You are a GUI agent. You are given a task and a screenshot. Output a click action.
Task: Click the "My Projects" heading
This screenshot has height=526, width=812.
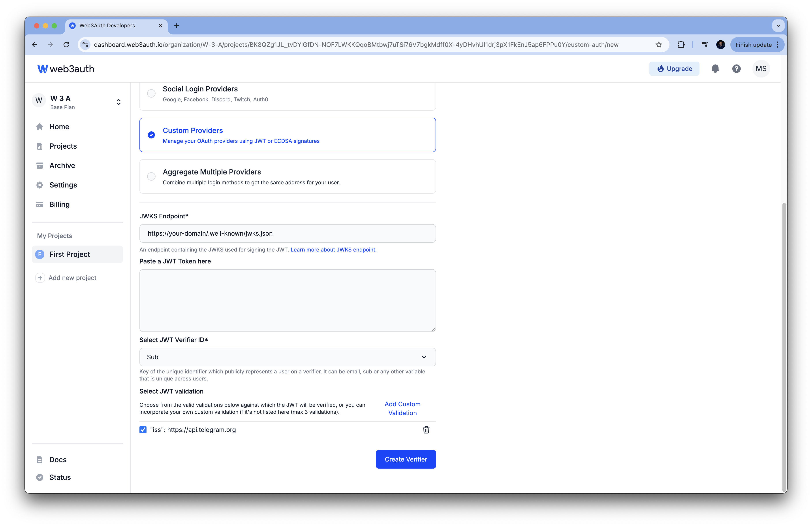54,236
